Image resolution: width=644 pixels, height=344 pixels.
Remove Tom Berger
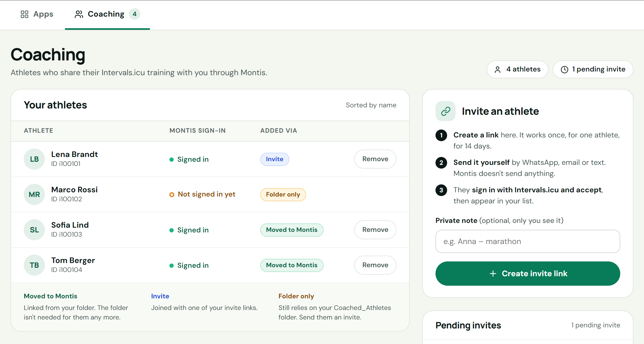coord(375,265)
